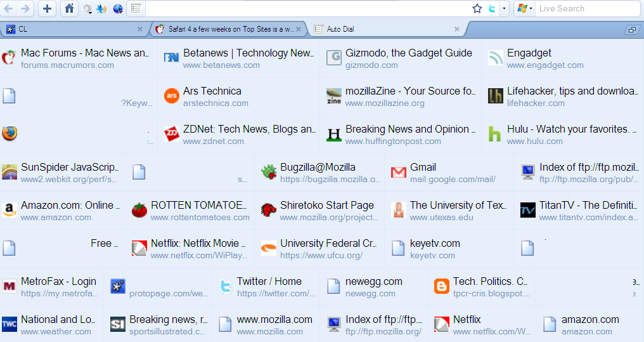Open Huffington Post H icon

334,134
